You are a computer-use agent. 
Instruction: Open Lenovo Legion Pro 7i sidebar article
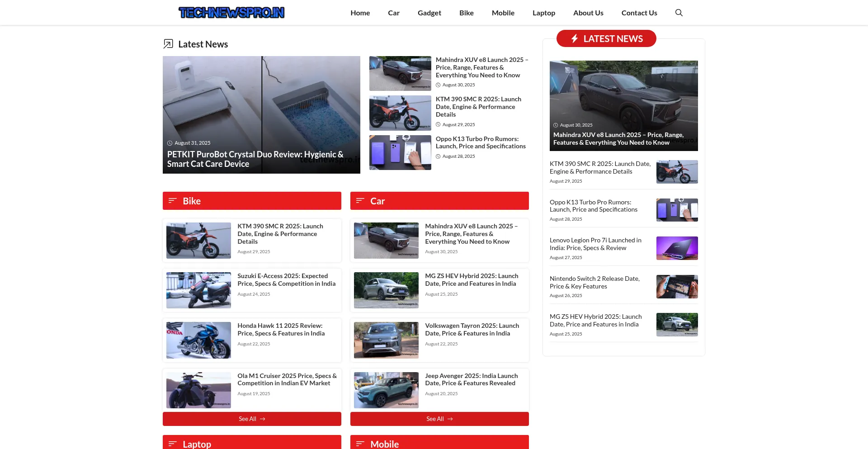click(595, 244)
